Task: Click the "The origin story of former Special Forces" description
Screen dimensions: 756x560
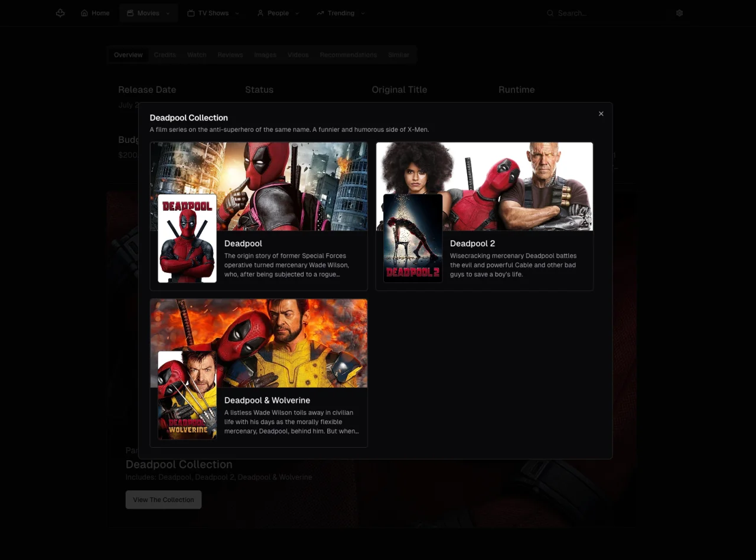Action: (287, 265)
